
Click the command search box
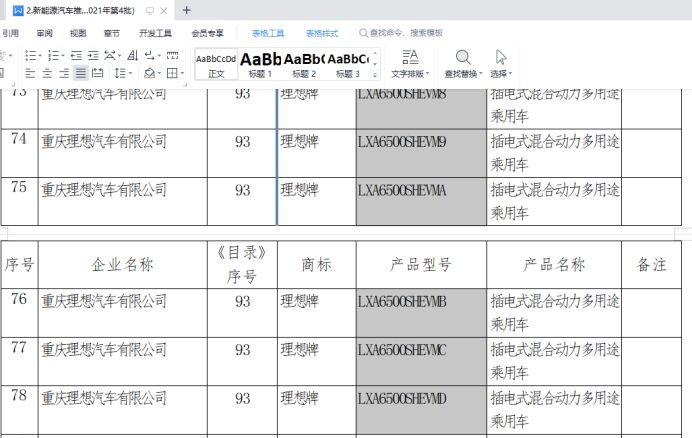(401, 33)
